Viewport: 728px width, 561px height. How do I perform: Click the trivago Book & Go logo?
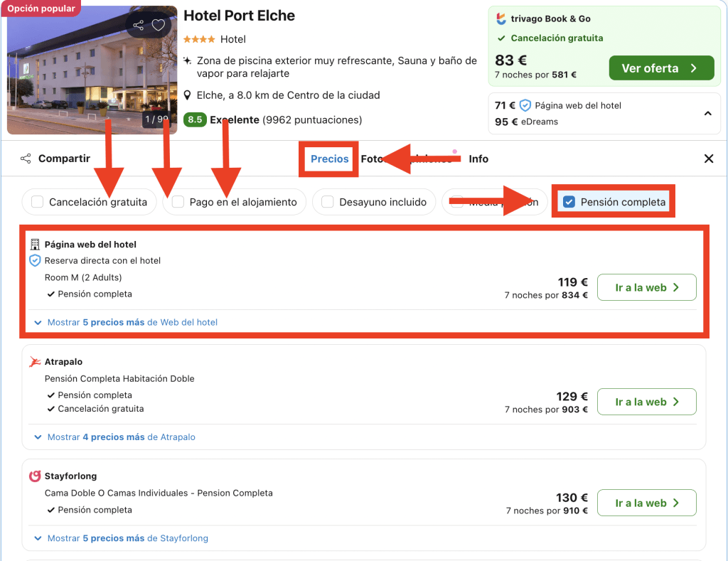point(501,19)
